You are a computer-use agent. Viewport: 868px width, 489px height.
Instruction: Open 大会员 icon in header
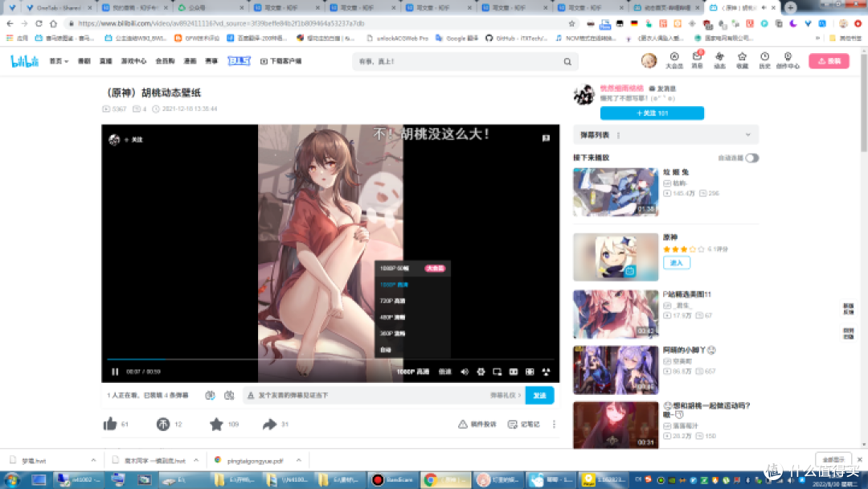pyautogui.click(x=674, y=60)
